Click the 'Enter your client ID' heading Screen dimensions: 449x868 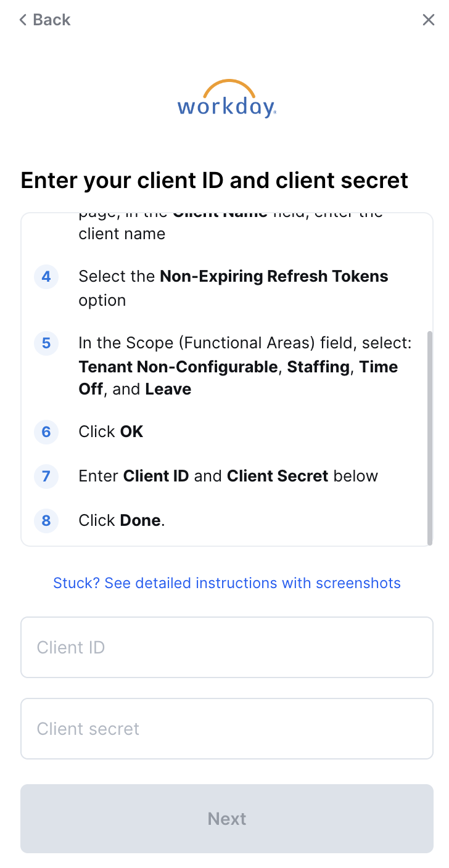pyautogui.click(x=215, y=181)
